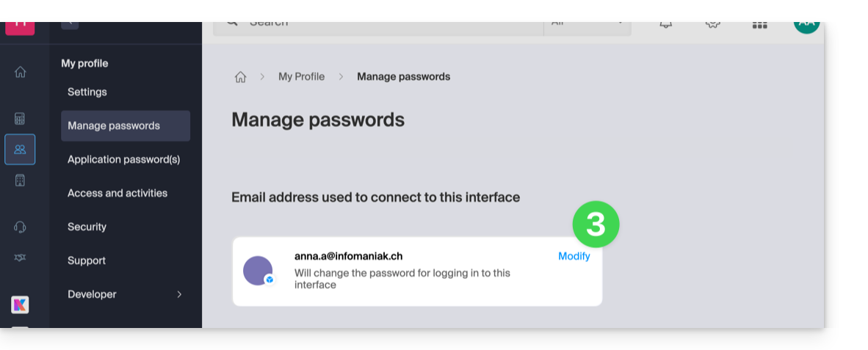Viewport: 868px width, 350px height.
Task: Click the breadcrumb home icon
Action: tap(240, 77)
